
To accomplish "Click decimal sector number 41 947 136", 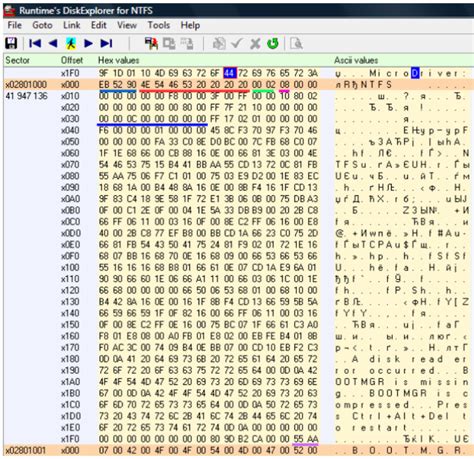I will click(x=26, y=96).
